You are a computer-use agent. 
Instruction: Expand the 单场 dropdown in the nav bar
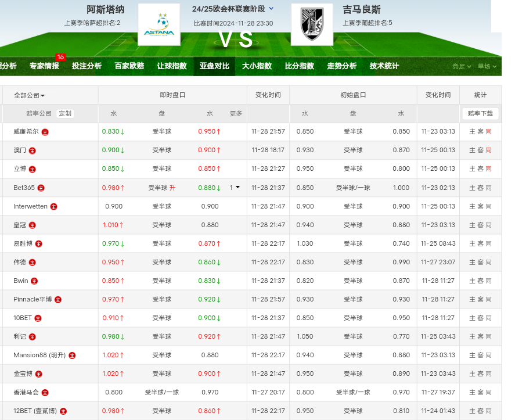[487, 66]
